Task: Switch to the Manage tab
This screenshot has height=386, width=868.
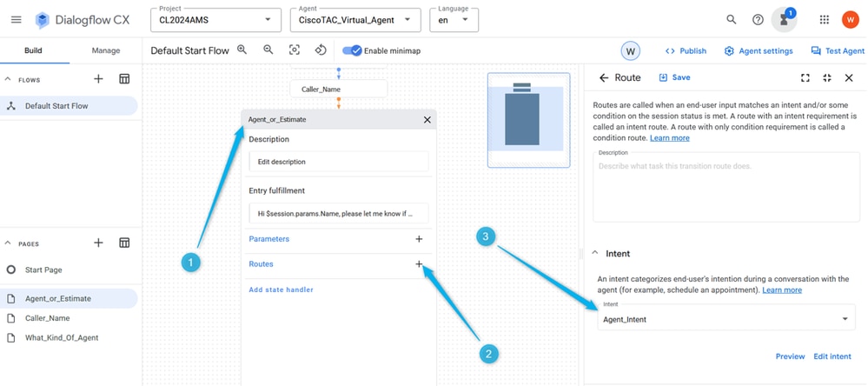Action: [106, 50]
